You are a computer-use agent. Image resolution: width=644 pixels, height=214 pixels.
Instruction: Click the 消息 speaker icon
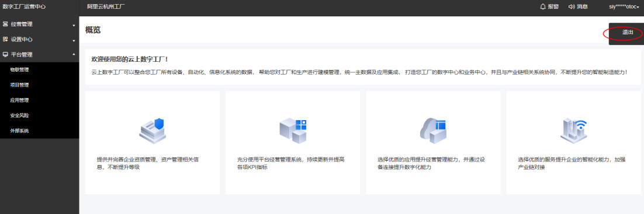572,6
